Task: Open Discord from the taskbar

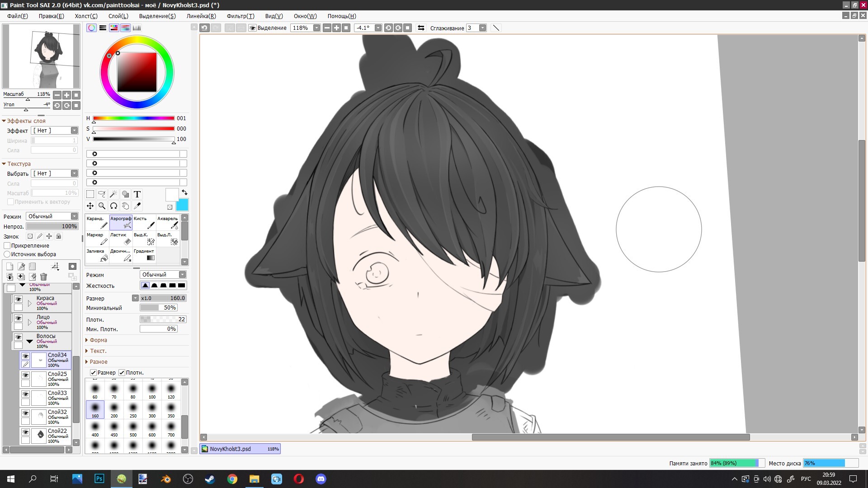Action: [x=321, y=479]
